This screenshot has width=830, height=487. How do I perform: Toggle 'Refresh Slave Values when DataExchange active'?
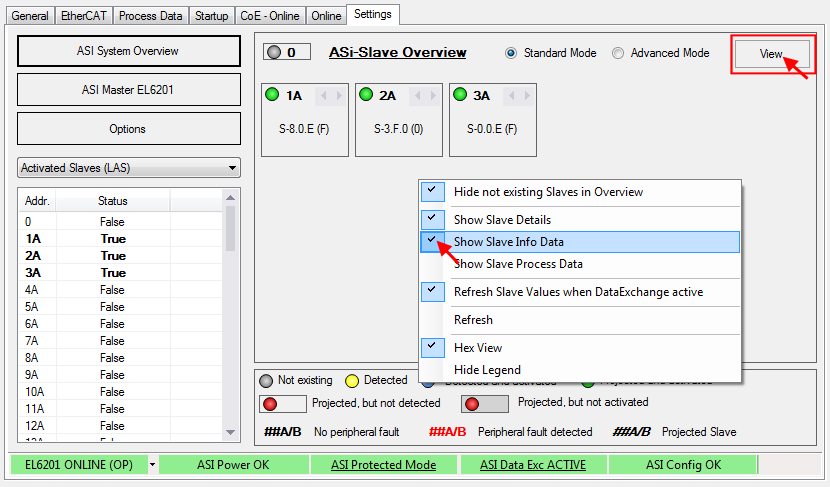[580, 292]
